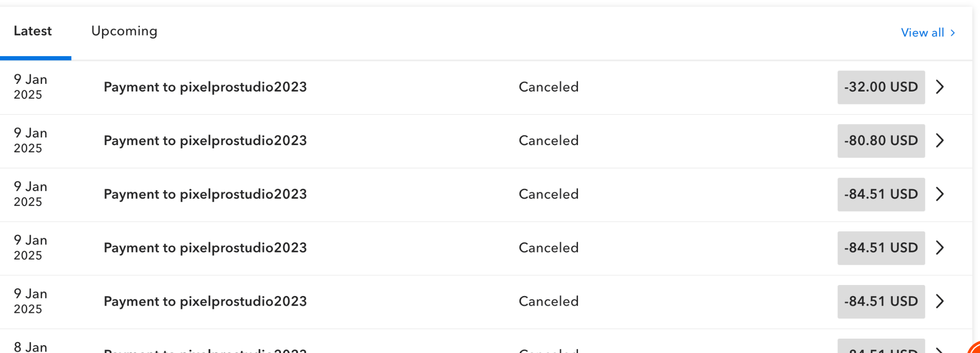980x353 pixels.
Task: Open the Upcoming tab
Action: (x=124, y=31)
